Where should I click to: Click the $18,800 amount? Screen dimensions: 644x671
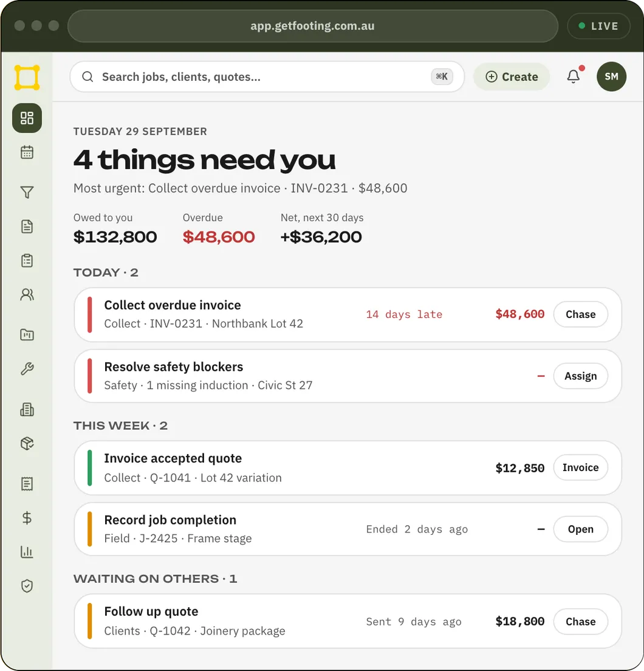520,621
